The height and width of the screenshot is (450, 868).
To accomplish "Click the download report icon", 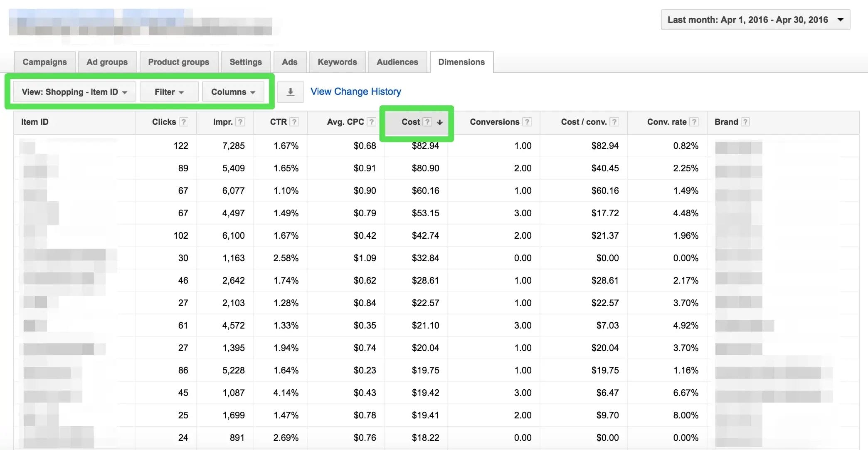I will coord(290,92).
